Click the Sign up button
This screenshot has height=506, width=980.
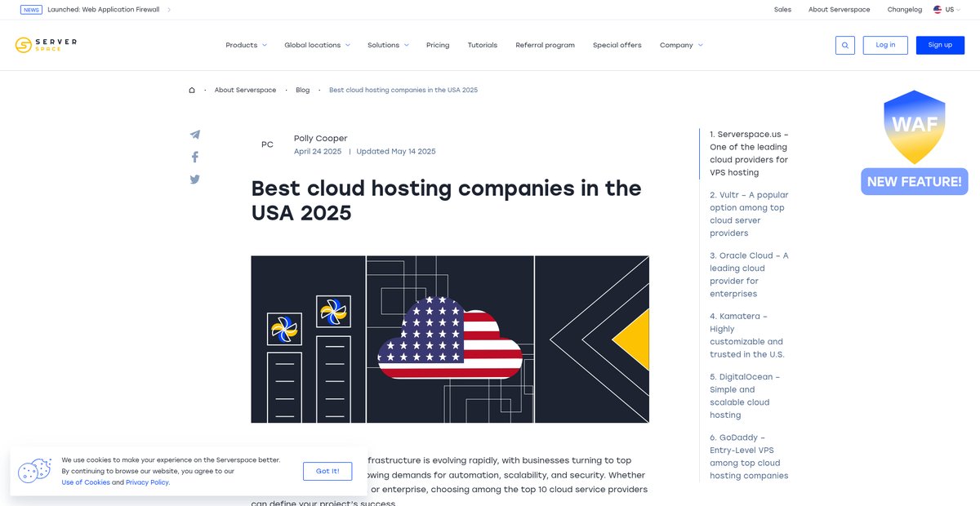pos(940,45)
